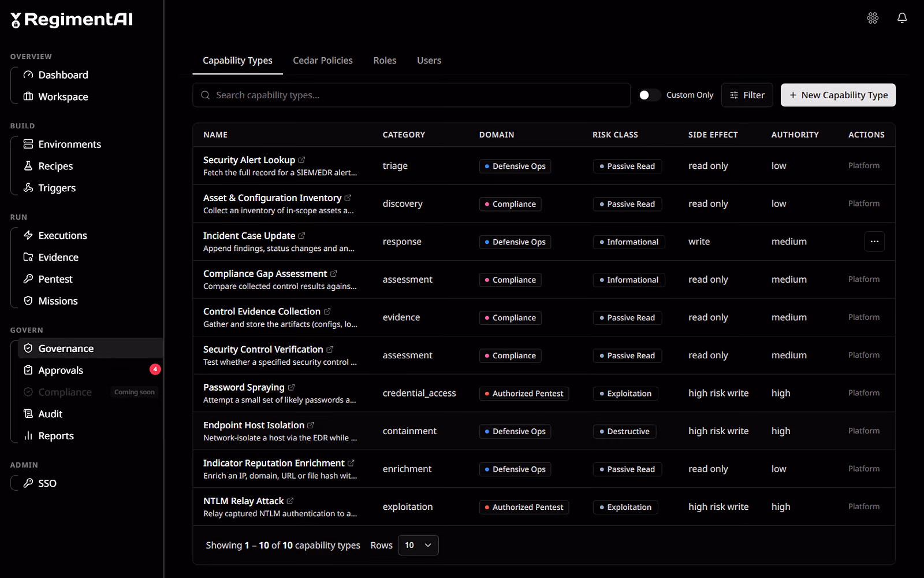Click the RegimentAI logo
The height and width of the screenshot is (578, 924).
coord(72,20)
